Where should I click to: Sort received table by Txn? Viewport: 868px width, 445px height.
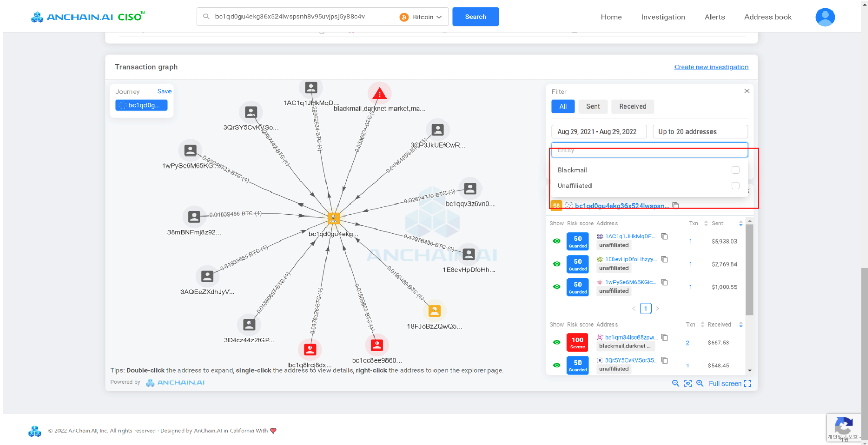tap(702, 324)
